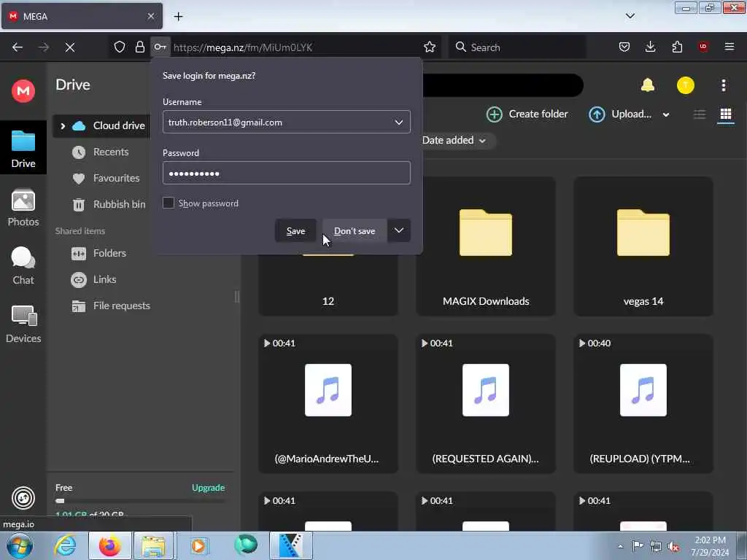Switch to list view layout

[700, 114]
